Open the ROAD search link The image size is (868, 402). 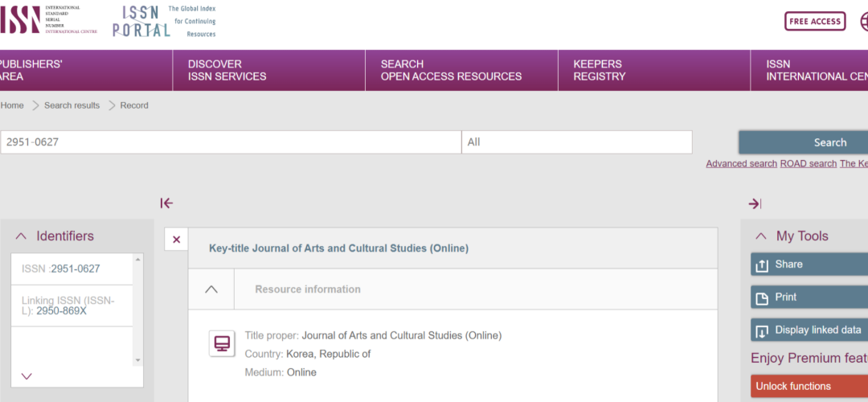tap(809, 163)
